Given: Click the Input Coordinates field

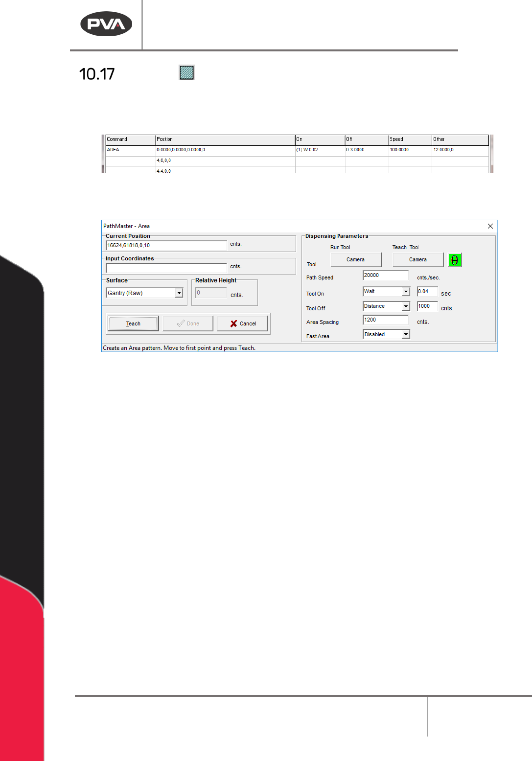Looking at the screenshot, I should click(166, 268).
